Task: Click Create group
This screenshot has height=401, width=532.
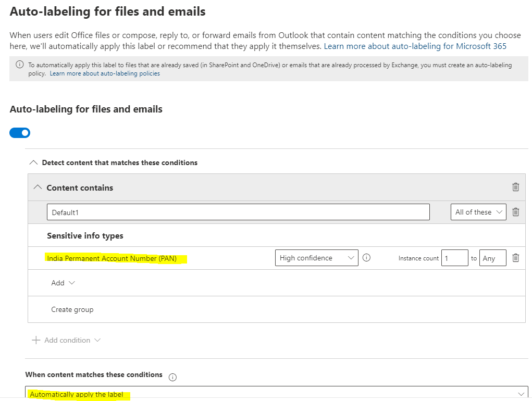Action: click(72, 309)
